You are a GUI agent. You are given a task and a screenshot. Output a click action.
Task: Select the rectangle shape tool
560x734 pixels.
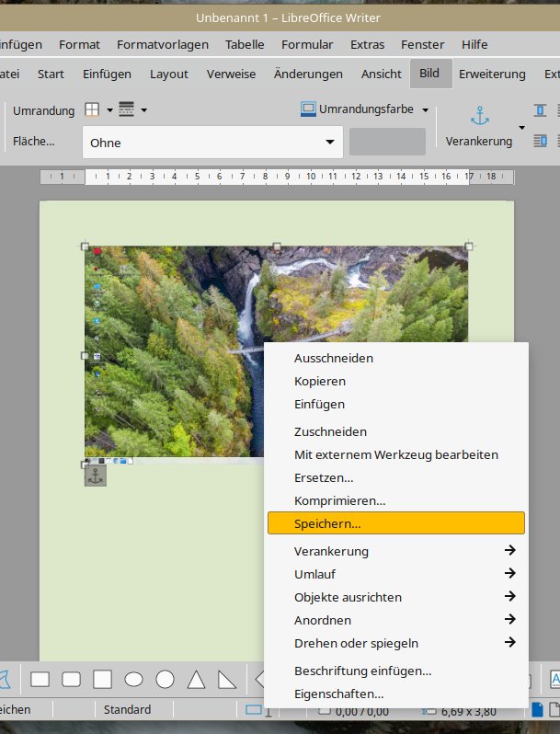[40, 679]
